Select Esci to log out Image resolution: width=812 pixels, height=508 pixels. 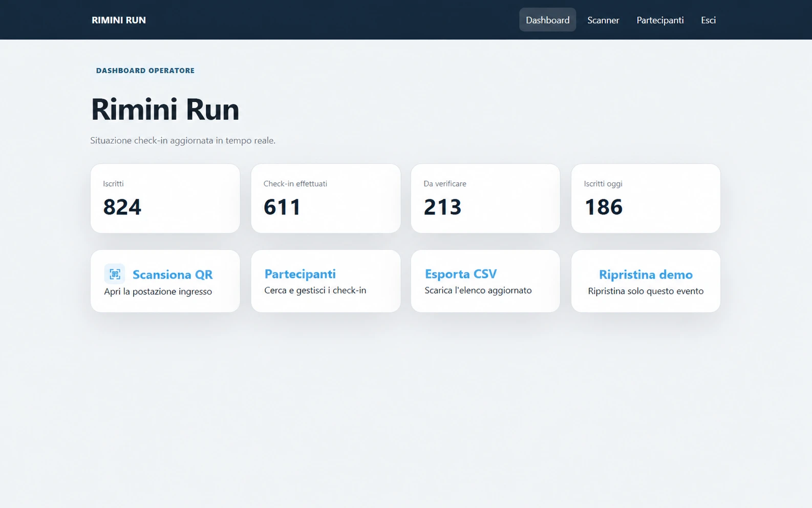pyautogui.click(x=708, y=20)
